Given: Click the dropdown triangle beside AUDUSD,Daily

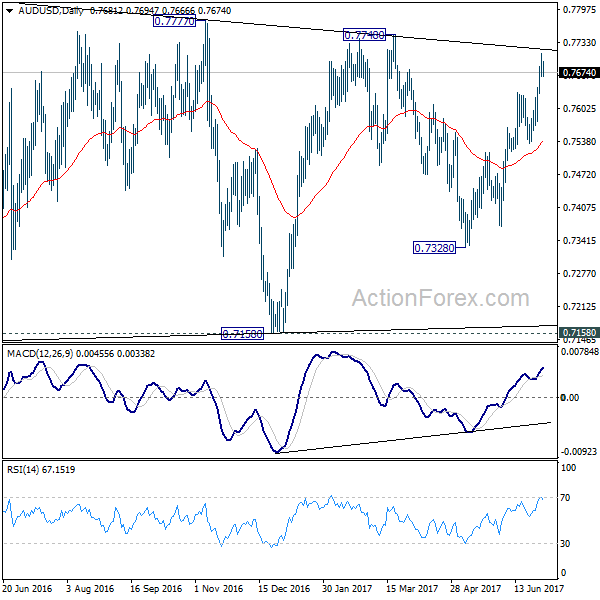Looking at the screenshot, I should tap(10, 11).
